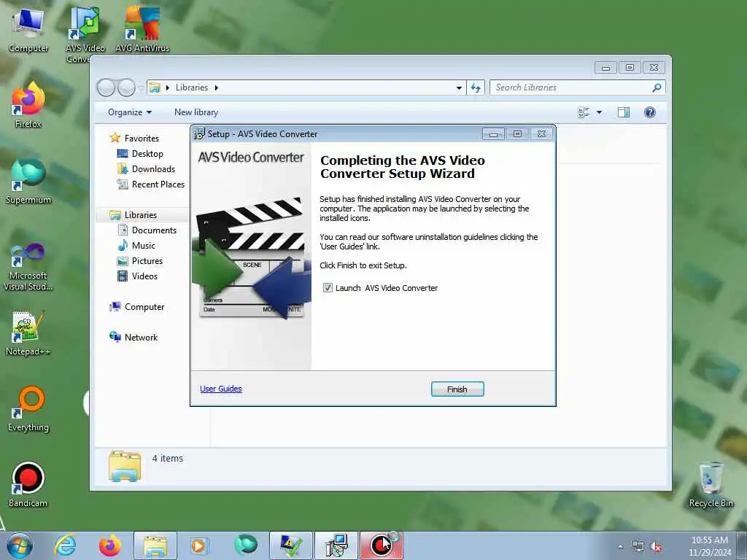
Task: Click the refresh button in address bar
Action: click(476, 87)
